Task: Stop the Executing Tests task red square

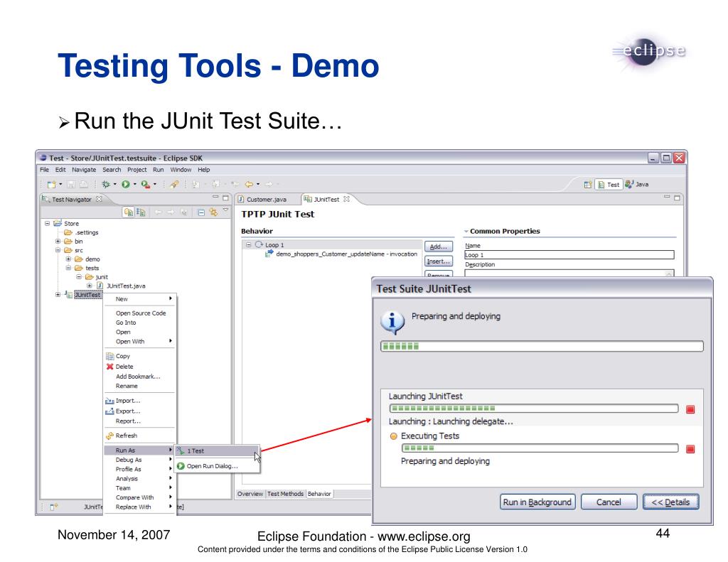Action: tap(690, 449)
